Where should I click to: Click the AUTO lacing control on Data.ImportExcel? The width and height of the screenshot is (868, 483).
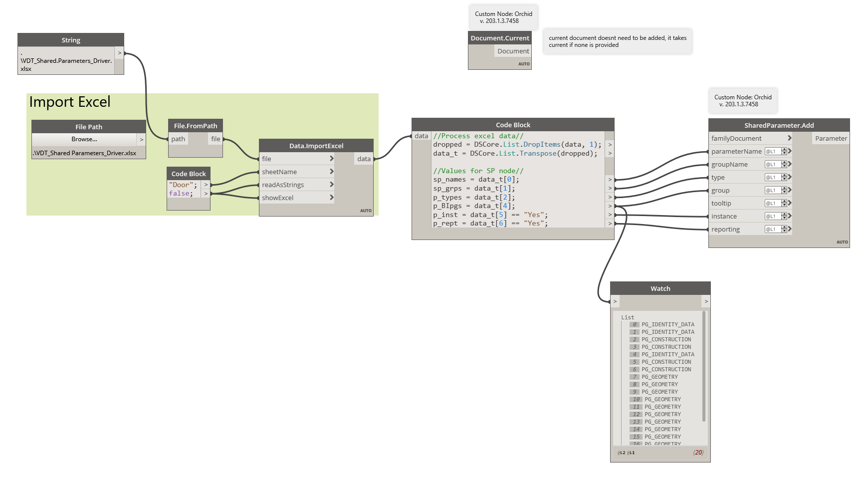click(366, 211)
